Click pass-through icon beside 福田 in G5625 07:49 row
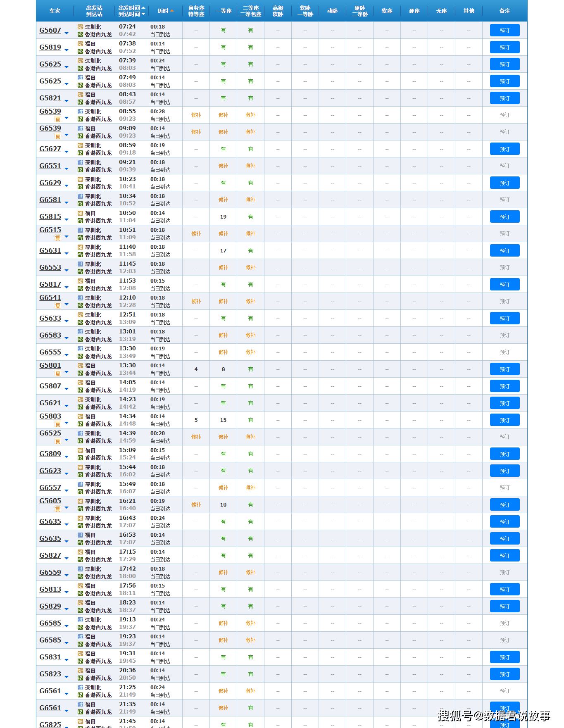This screenshot has height=728, width=564. tap(81, 78)
